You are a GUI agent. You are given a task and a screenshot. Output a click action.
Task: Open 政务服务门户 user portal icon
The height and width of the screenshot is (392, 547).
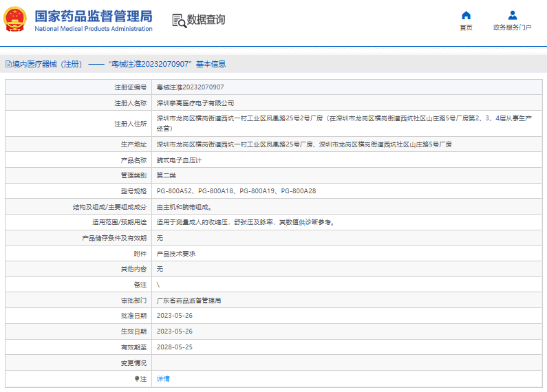513,15
